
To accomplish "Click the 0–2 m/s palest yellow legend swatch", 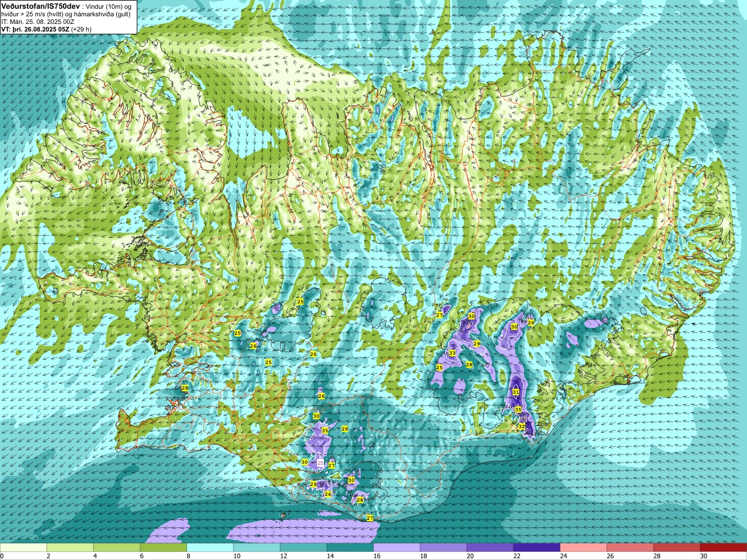I will (23, 548).
